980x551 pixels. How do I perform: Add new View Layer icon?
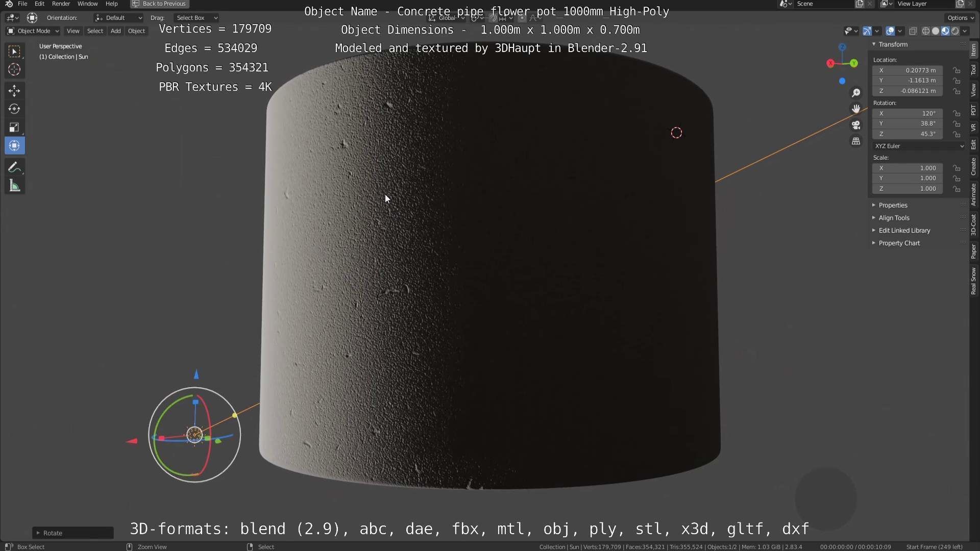coord(960,4)
